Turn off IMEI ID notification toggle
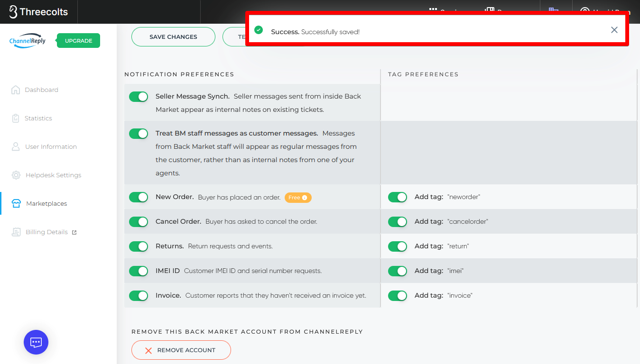This screenshot has width=640, height=364. 139,271
